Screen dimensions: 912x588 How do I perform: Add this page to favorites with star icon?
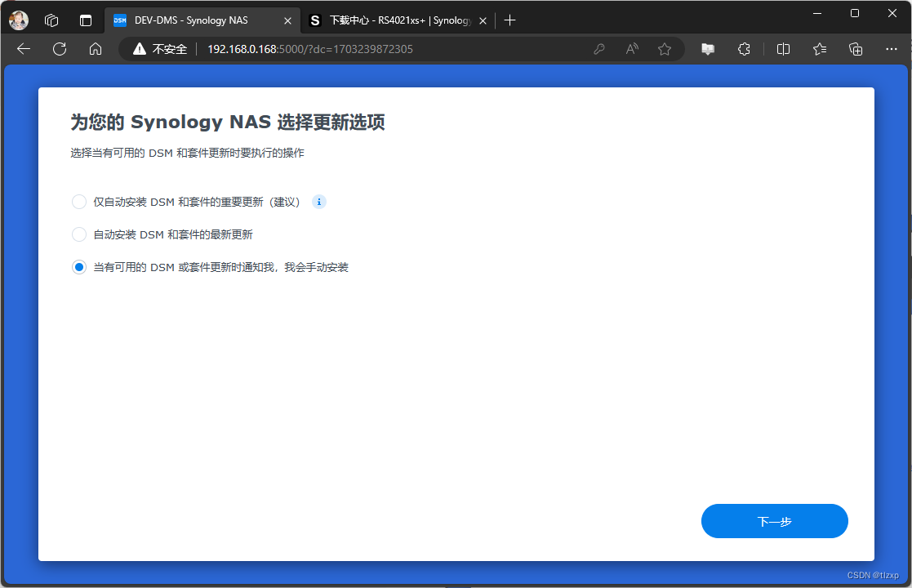point(665,49)
